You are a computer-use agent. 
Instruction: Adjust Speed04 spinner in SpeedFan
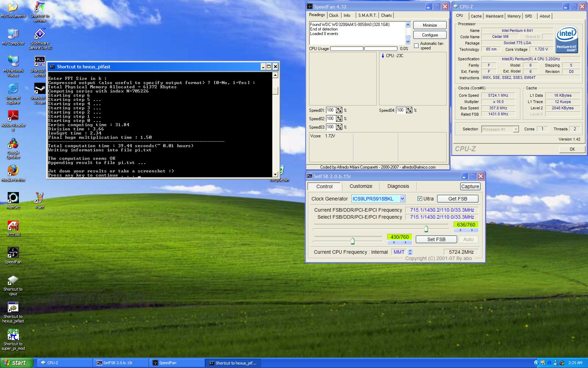409,110
